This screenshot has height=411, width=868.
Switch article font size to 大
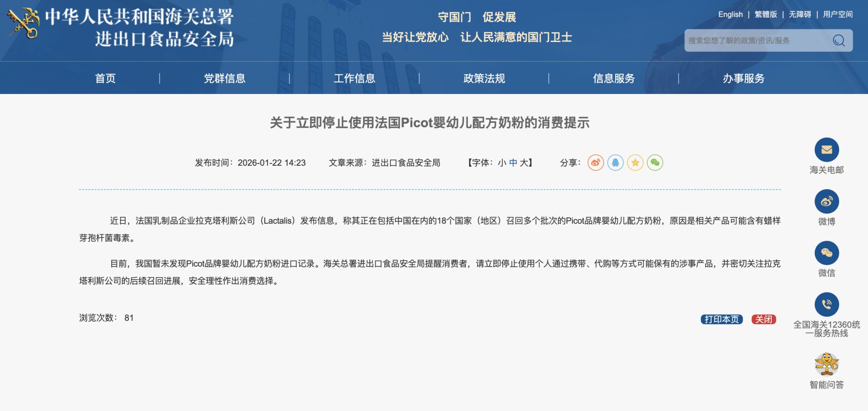(x=524, y=163)
